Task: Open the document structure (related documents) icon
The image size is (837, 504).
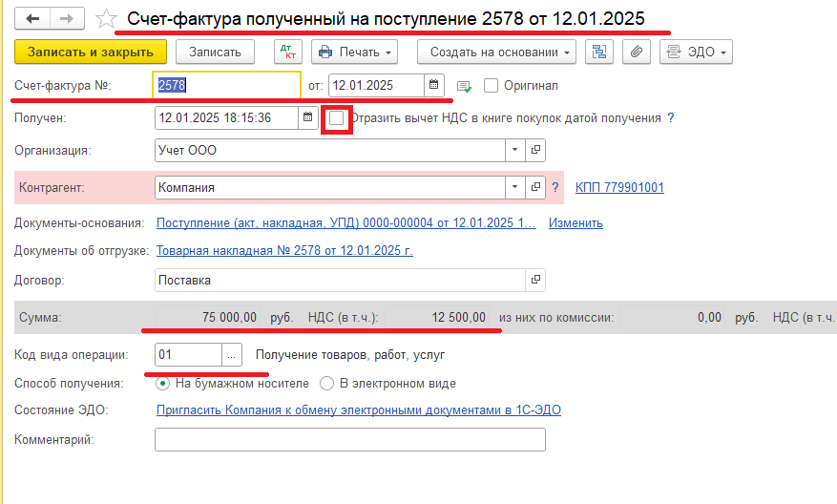Action: pyautogui.click(x=599, y=52)
